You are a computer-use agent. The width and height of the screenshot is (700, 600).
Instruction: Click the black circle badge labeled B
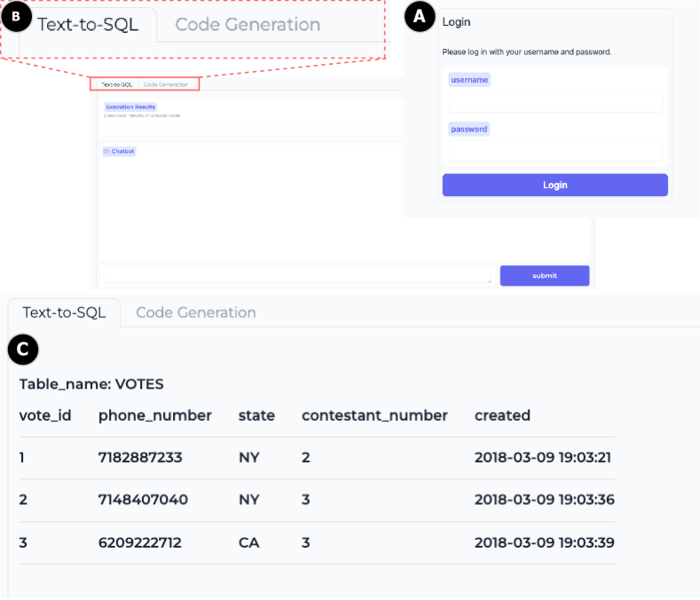[x=14, y=17]
